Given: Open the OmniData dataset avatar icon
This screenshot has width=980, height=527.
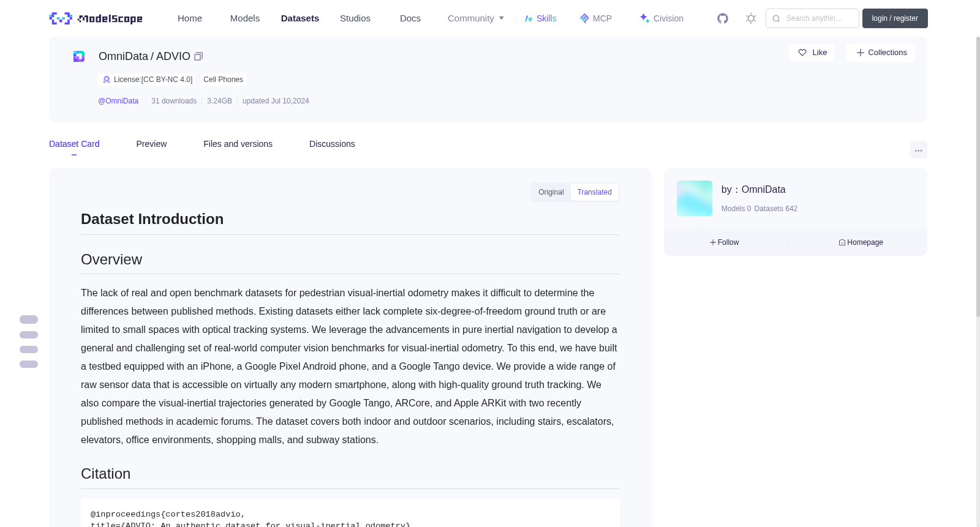Looking at the screenshot, I should (79, 56).
